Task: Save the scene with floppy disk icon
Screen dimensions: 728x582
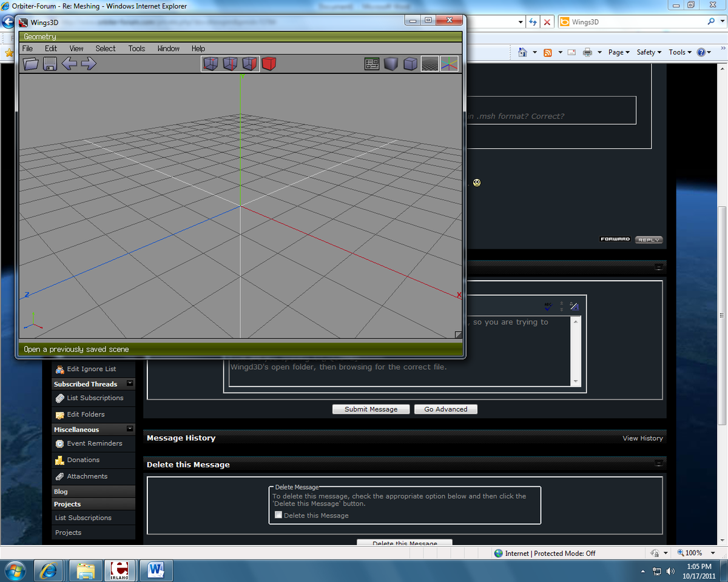Action: (50, 64)
